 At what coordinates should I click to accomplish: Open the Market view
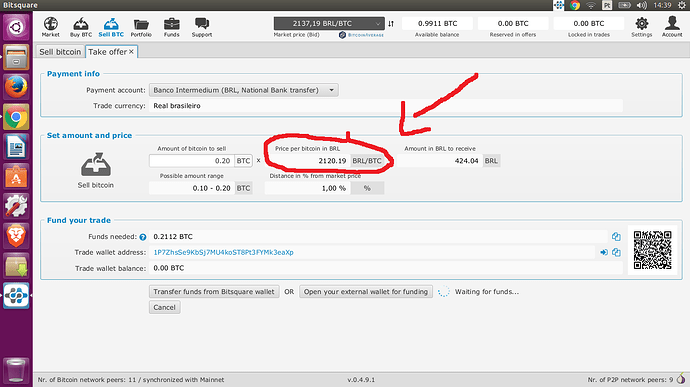[51, 27]
